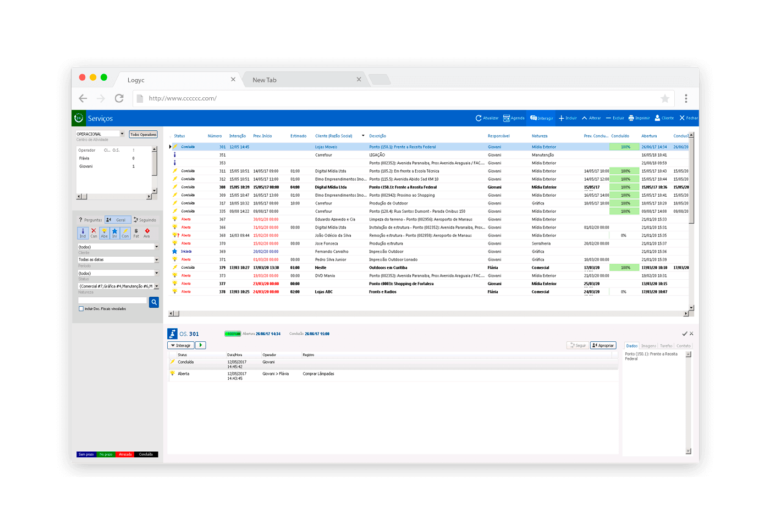The width and height of the screenshot is (770, 532).
Task: Toggle the Abe open filter
Action: [x=104, y=233]
